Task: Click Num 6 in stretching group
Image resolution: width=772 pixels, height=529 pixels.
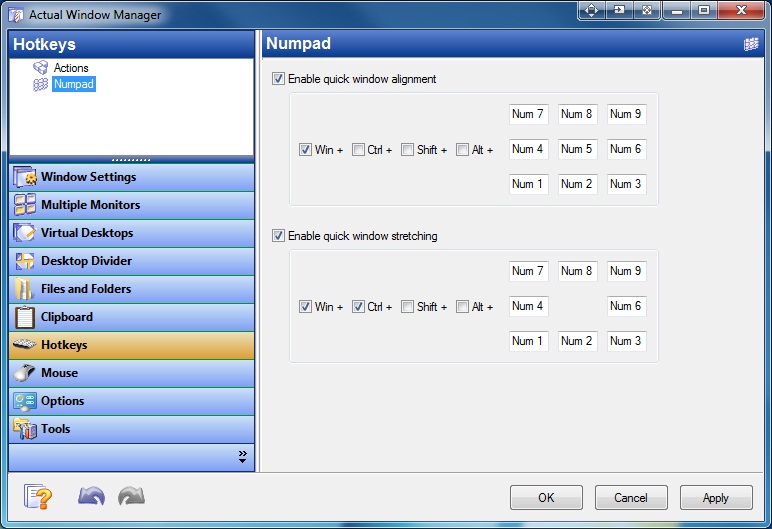Action: pos(626,306)
